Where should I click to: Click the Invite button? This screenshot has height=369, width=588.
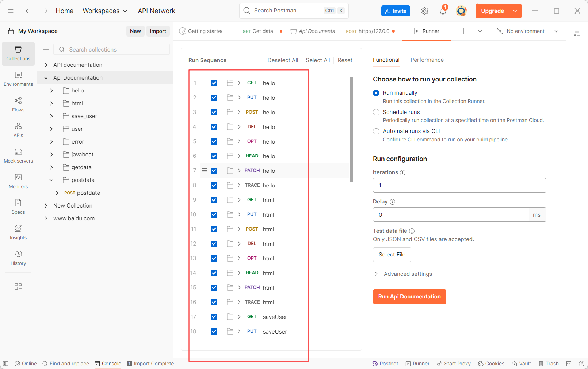(x=396, y=11)
